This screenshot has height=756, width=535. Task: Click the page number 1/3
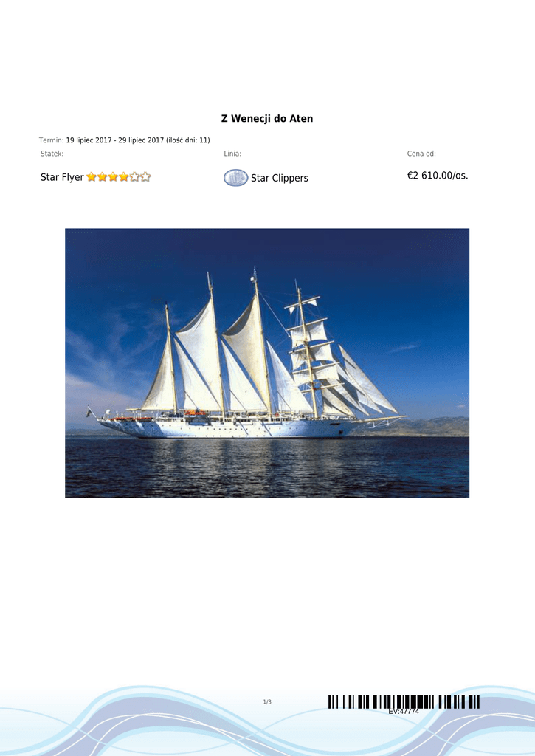267,702
